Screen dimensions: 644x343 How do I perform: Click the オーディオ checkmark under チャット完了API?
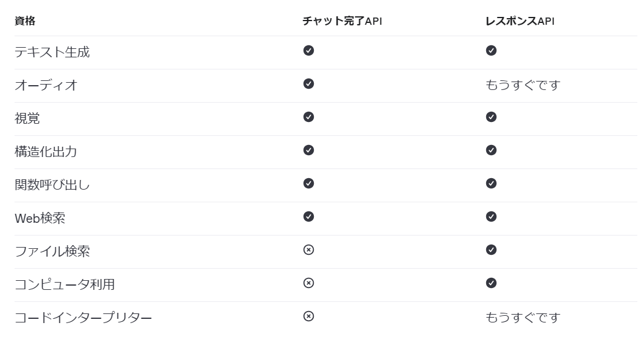point(308,84)
